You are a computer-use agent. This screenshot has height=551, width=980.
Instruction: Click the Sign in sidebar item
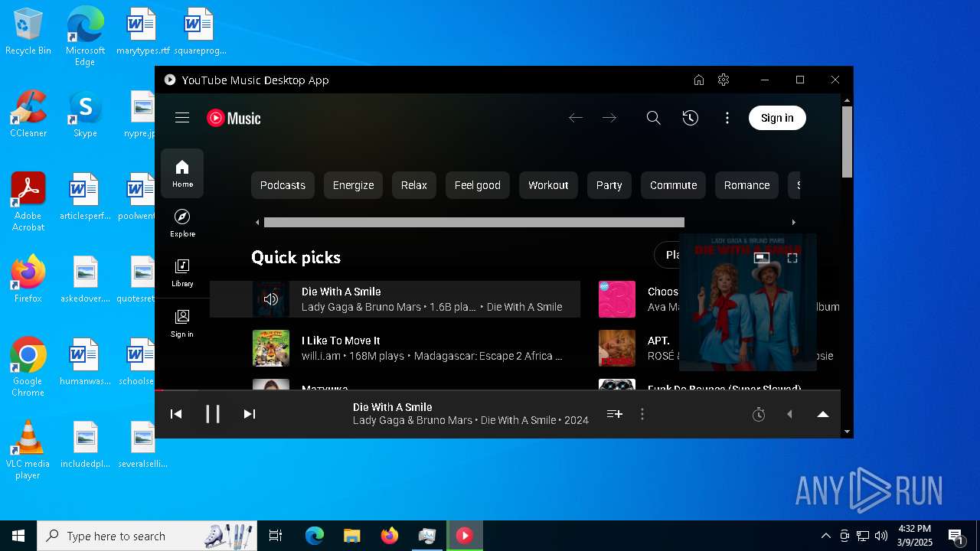coord(182,324)
